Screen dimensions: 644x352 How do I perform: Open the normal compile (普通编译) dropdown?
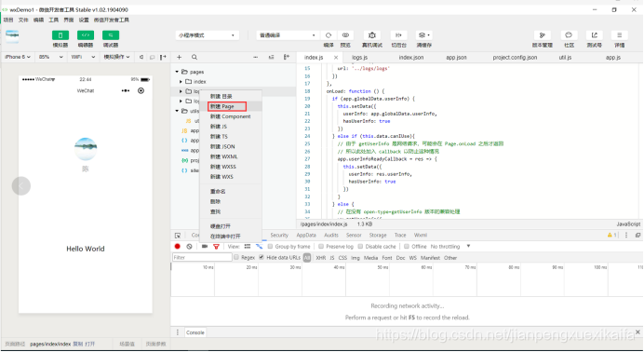pos(288,35)
